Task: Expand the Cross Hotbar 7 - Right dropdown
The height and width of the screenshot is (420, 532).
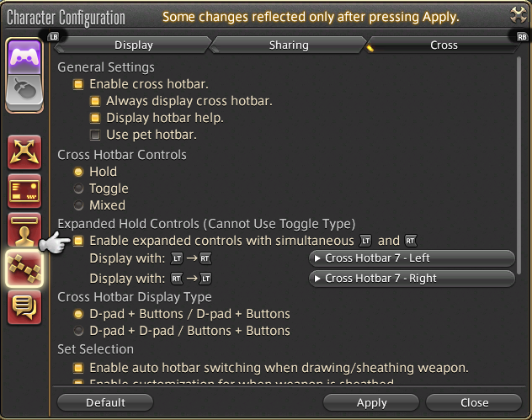Action: 412,279
